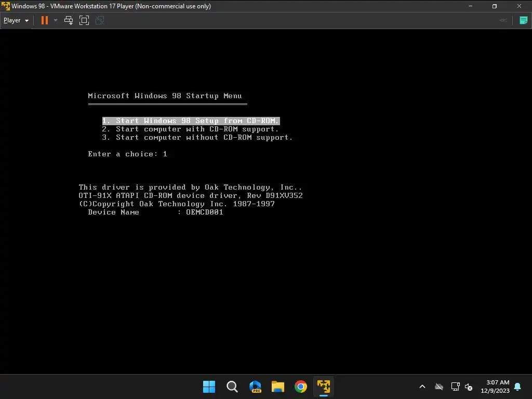Click the 'Device Name : OEMCD001' line
This screenshot has height=399, width=532.
155,212
